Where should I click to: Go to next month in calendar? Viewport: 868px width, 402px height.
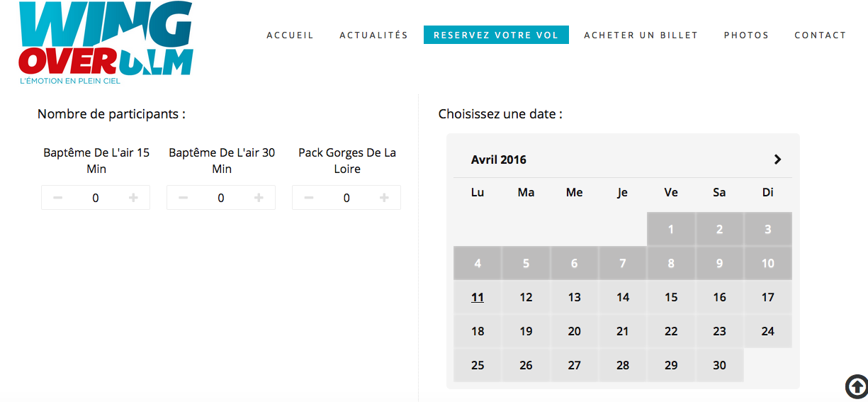(x=777, y=160)
